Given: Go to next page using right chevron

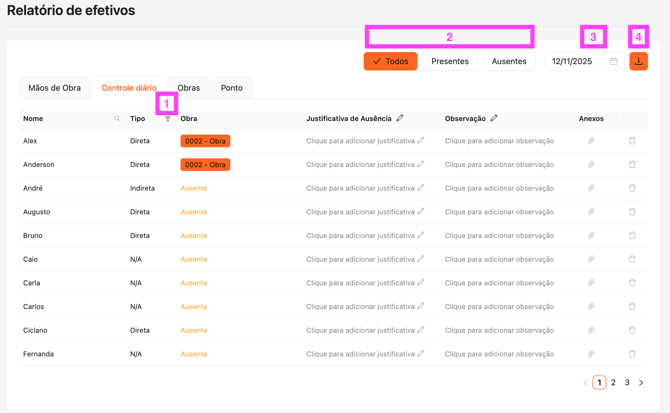Looking at the screenshot, I should tap(641, 383).
